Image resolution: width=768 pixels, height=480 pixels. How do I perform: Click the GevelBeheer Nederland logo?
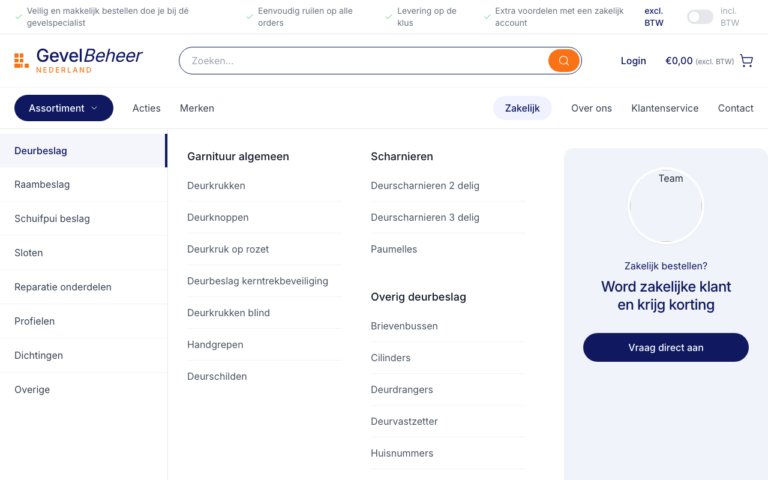pos(78,60)
